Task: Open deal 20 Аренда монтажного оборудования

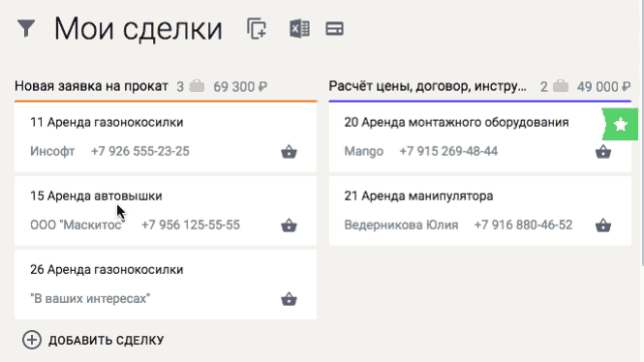Action: point(456,122)
